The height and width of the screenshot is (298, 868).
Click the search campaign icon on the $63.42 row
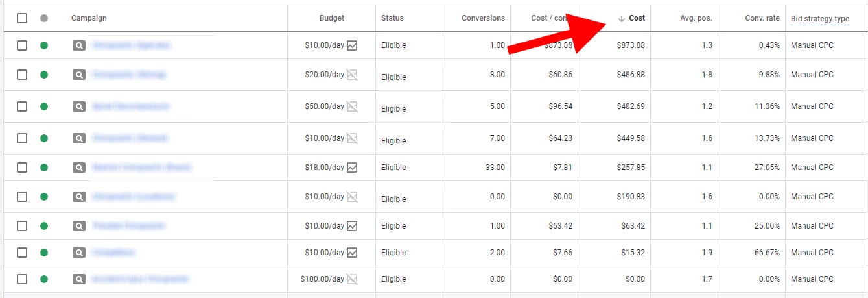pyautogui.click(x=79, y=226)
